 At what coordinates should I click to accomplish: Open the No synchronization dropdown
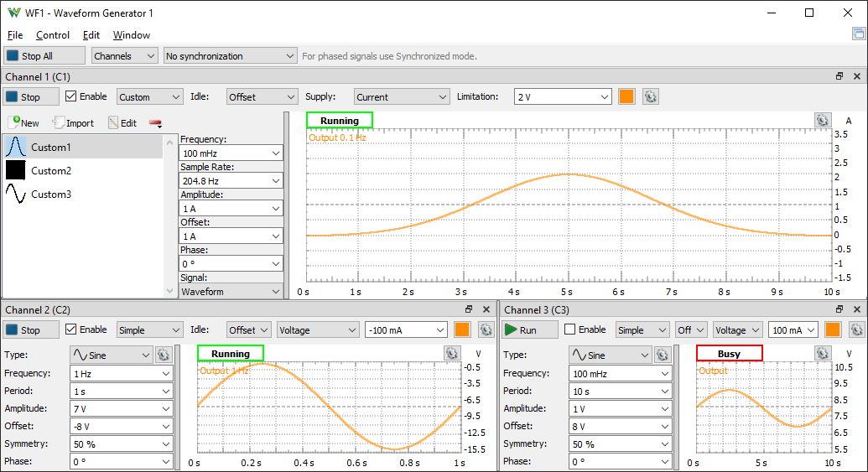click(x=231, y=56)
